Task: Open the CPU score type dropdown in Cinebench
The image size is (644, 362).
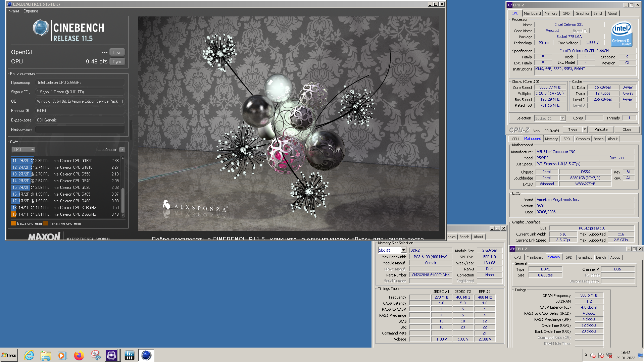Action: [23, 150]
